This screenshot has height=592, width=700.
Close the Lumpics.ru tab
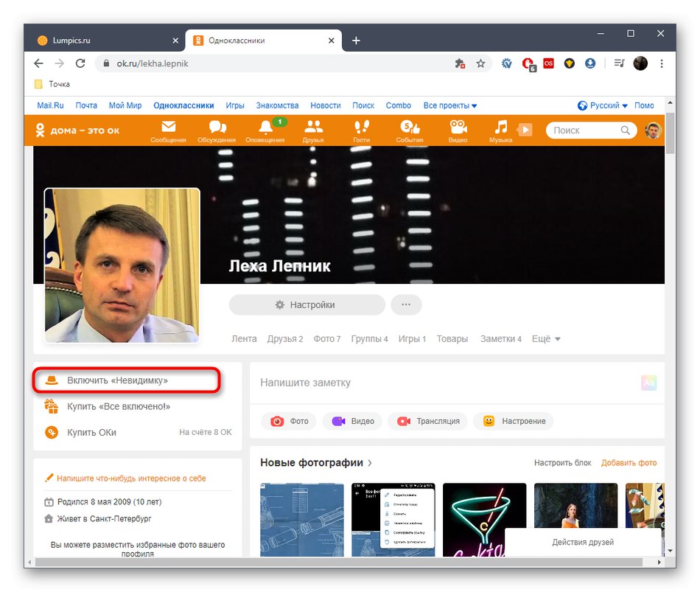pyautogui.click(x=175, y=41)
